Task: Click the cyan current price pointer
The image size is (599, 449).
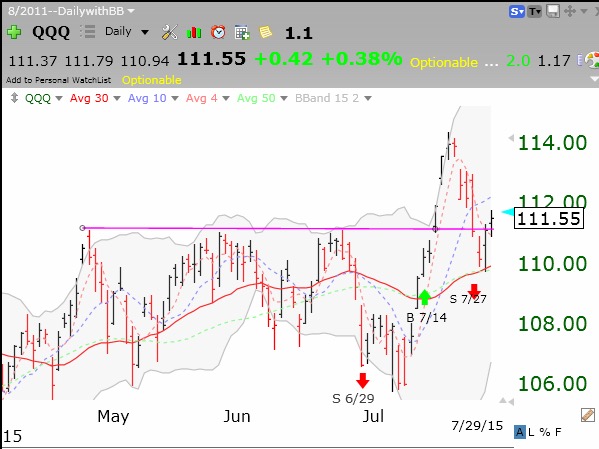Action: click(x=508, y=212)
